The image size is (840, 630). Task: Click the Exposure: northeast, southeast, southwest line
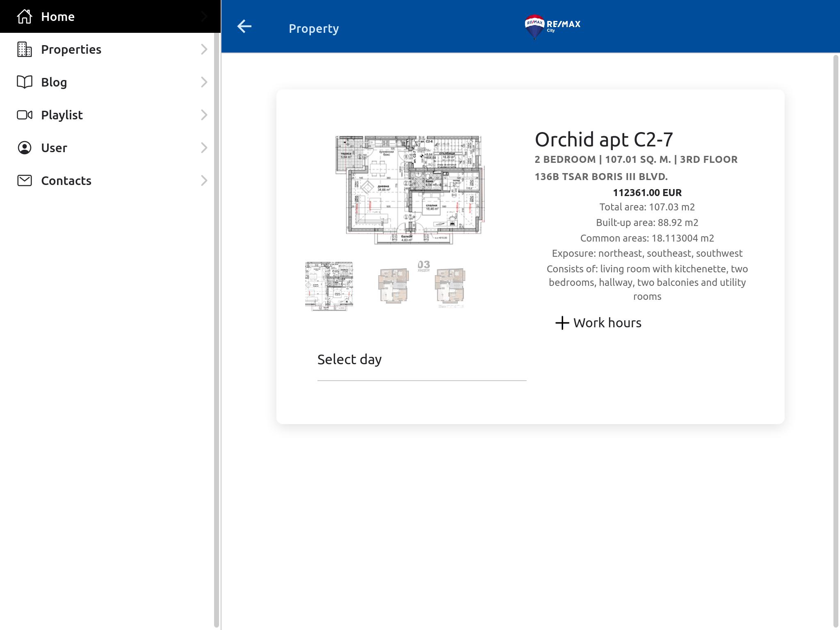coord(647,253)
